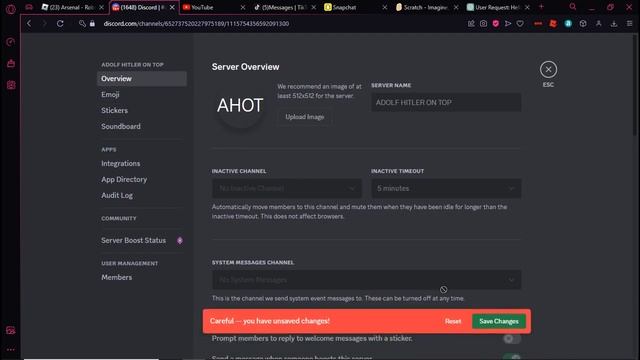This screenshot has height=360, width=640.
Task: Reload the Discord page
Action: pos(60,24)
